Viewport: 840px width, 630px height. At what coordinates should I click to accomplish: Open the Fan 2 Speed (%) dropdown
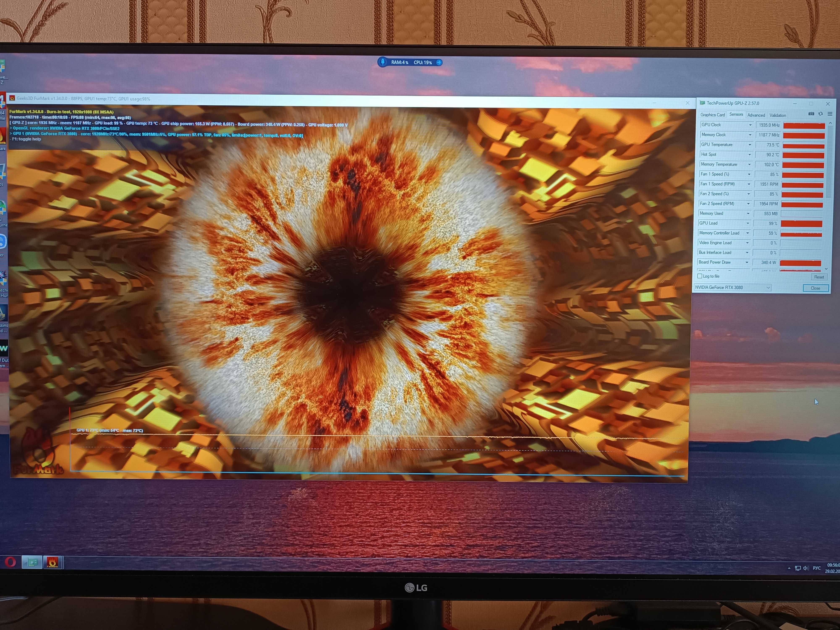pyautogui.click(x=749, y=194)
